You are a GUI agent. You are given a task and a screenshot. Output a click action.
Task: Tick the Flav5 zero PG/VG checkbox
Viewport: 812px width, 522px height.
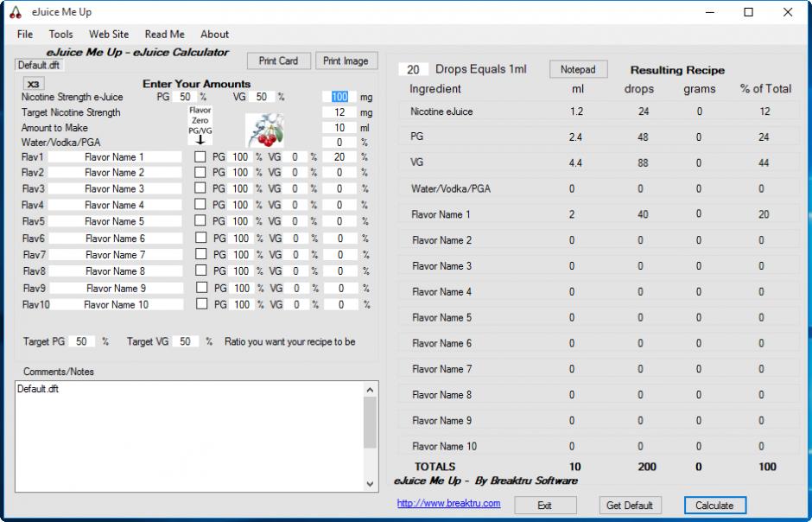tap(200, 222)
